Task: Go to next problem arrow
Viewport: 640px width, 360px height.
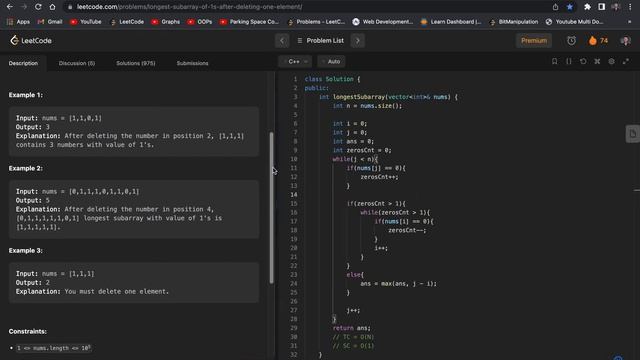Action: (358, 40)
